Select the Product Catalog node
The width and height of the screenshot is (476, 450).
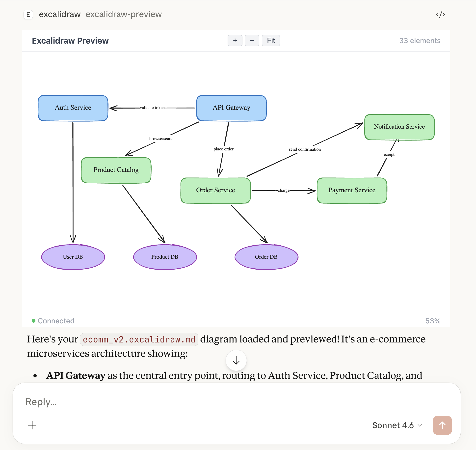116,170
